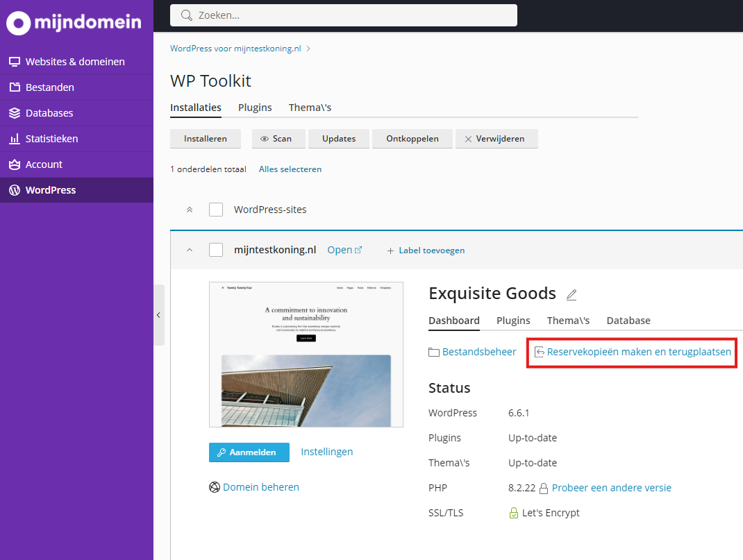The height and width of the screenshot is (560, 743).
Task: Open Databases from the sidebar
Action: click(x=49, y=113)
